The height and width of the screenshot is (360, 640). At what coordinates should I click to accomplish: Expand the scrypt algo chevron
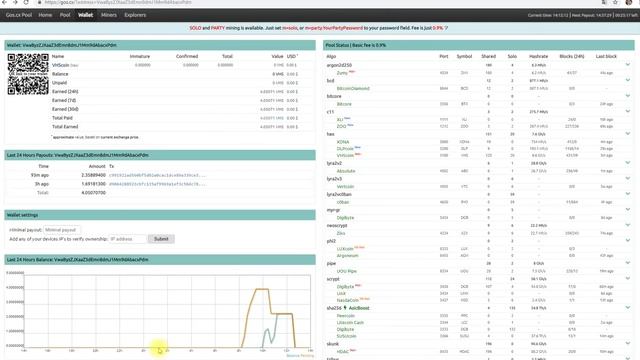(628, 278)
